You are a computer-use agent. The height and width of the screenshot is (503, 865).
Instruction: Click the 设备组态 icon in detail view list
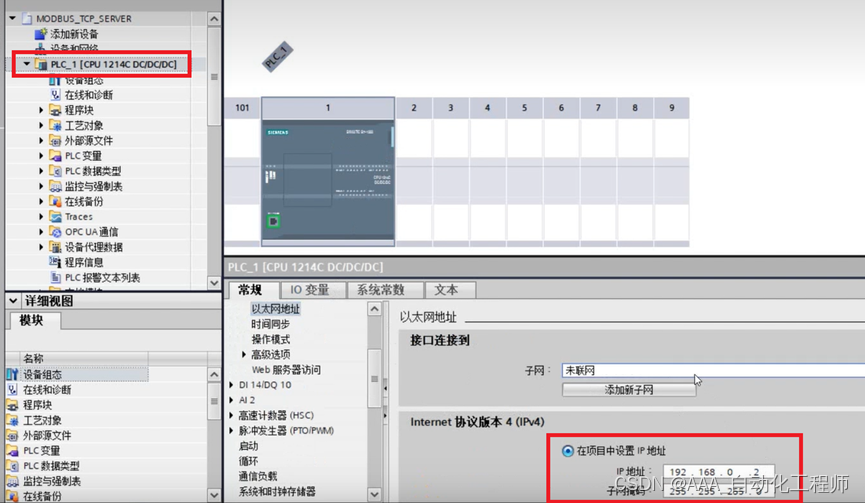pyautogui.click(x=12, y=374)
